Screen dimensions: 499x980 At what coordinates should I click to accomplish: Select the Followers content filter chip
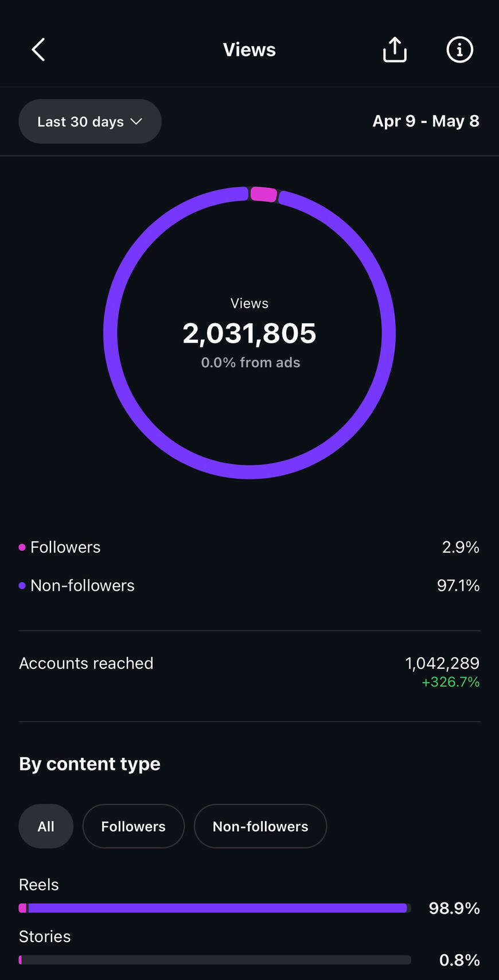[134, 826]
